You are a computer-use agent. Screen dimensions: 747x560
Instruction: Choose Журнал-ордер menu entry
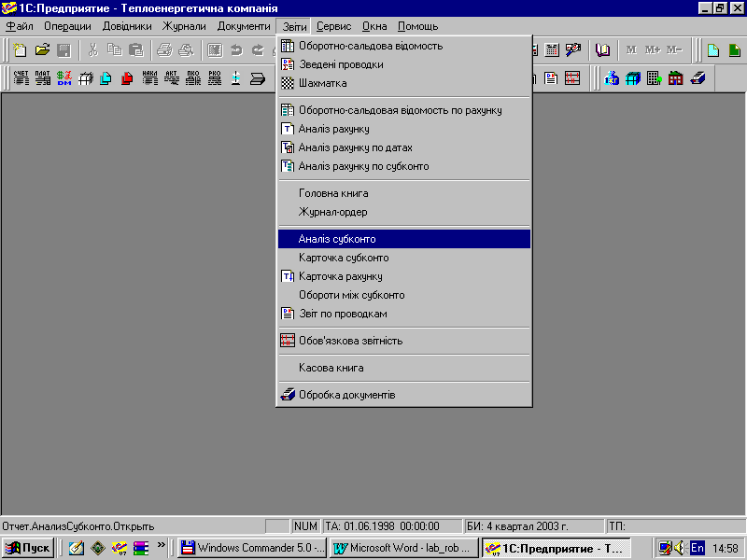[404, 212]
